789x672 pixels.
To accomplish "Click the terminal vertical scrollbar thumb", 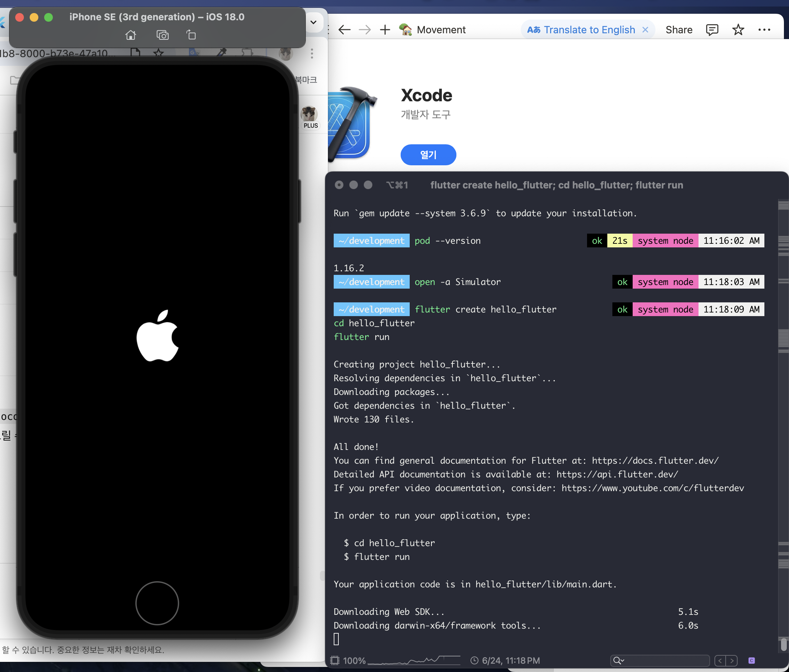I will pos(783,645).
